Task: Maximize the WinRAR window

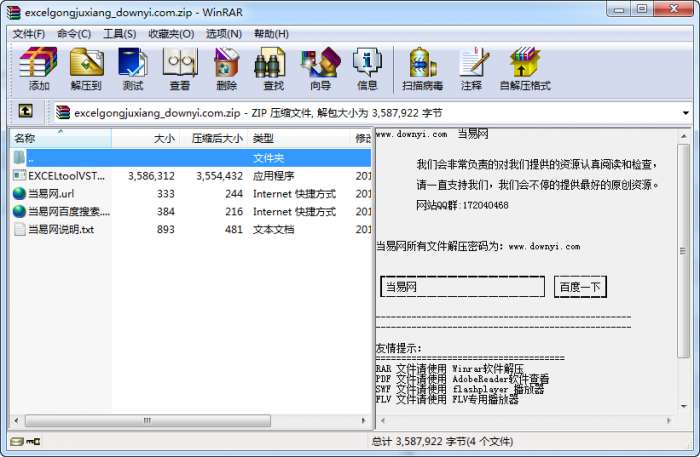Action: (642, 9)
